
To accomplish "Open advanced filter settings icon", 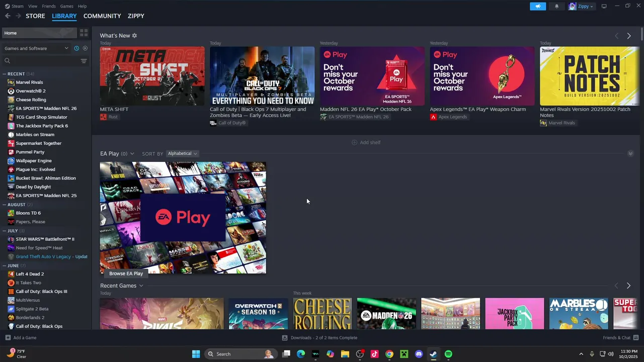I will (x=84, y=61).
